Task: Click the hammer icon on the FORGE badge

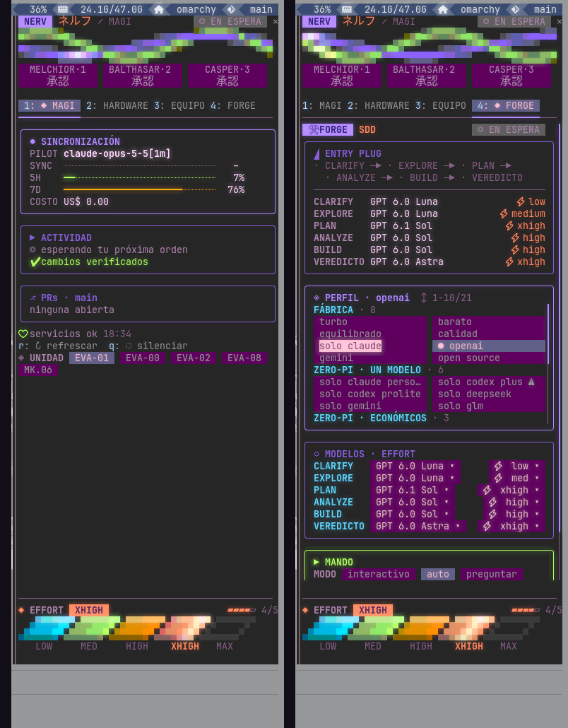Action: pyautogui.click(x=314, y=129)
